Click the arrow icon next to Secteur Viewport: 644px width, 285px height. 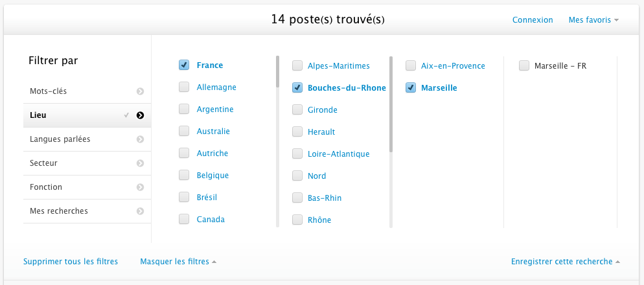coord(141,163)
